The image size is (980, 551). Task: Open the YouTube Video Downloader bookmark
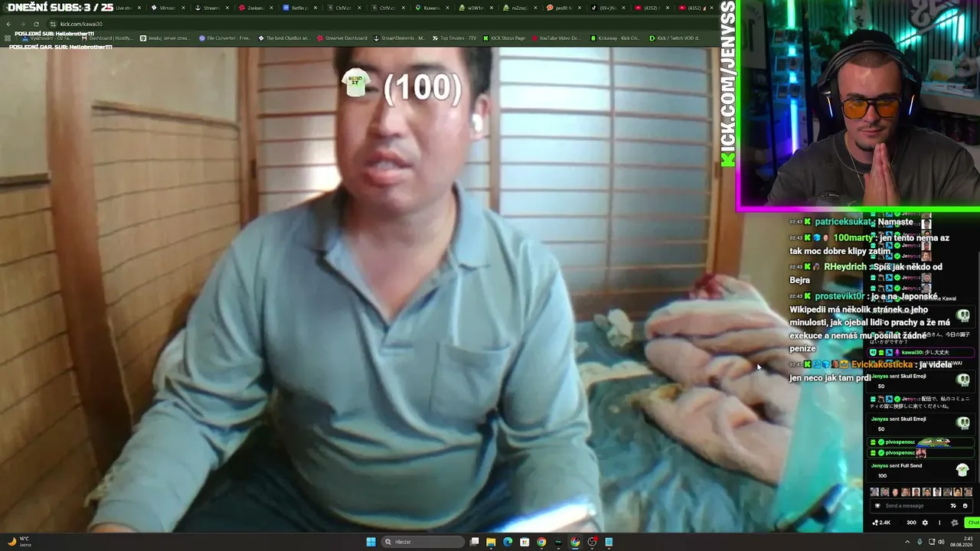pos(557,38)
